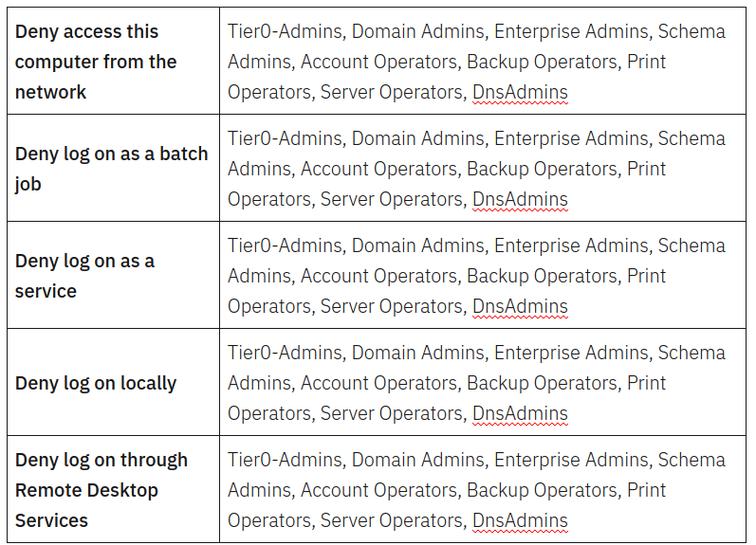Click underlined DnsAdmins in the network access row
This screenshot has height=545, width=756.
[x=520, y=92]
